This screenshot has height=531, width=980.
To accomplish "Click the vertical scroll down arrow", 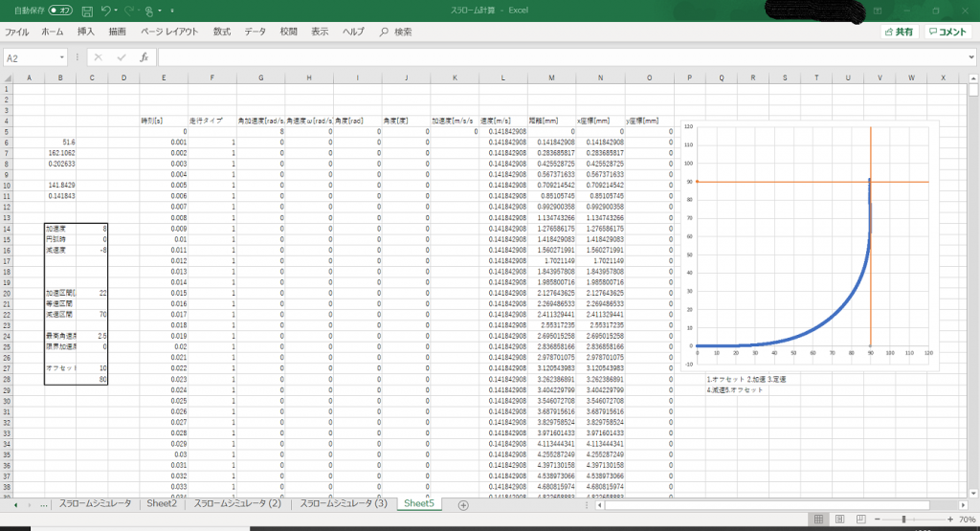I will pos(973,493).
